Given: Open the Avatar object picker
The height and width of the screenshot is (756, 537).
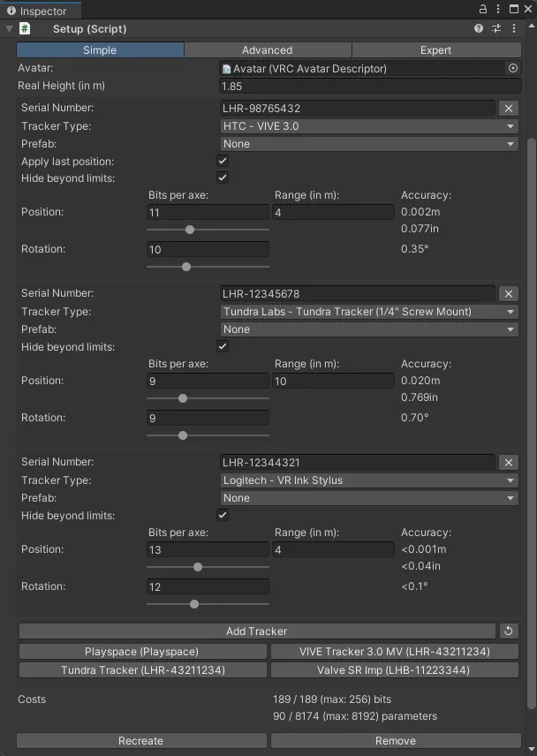Looking at the screenshot, I should click(x=513, y=68).
